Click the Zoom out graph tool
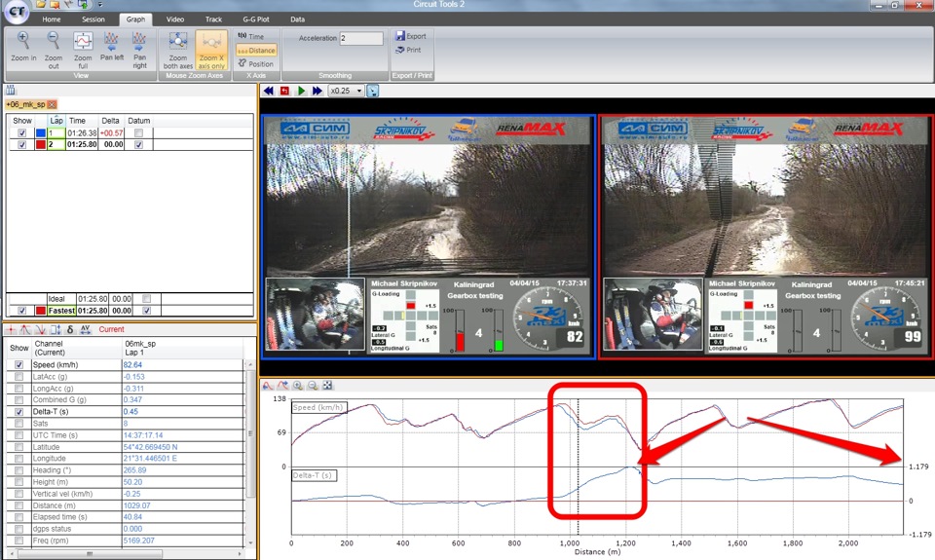The image size is (935, 560). tap(53, 50)
